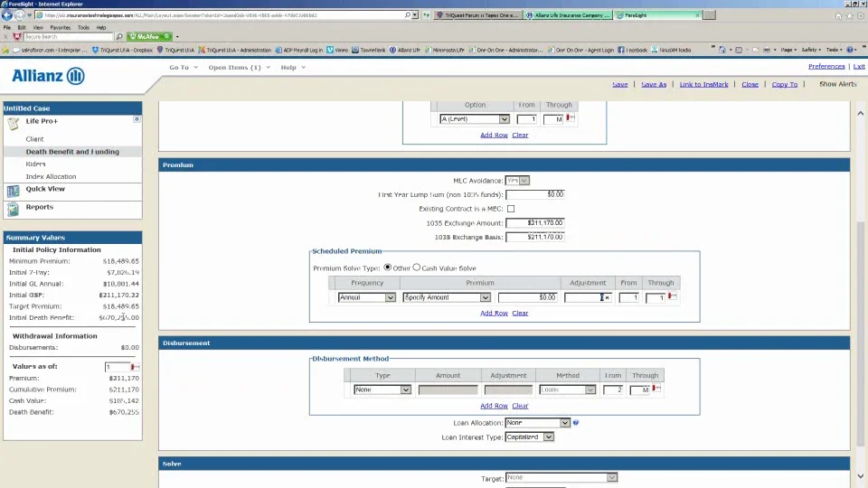868x488 pixels.
Task: Open the Go To menu
Action: point(184,68)
